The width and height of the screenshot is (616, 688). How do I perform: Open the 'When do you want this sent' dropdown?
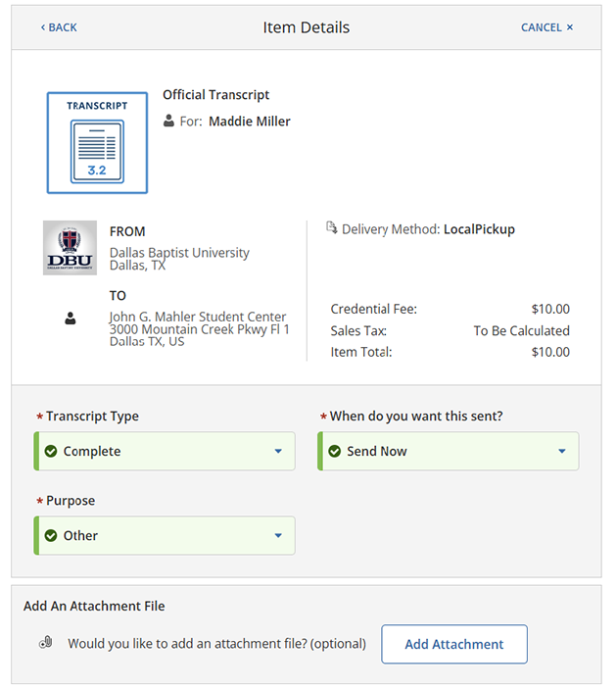pos(449,452)
